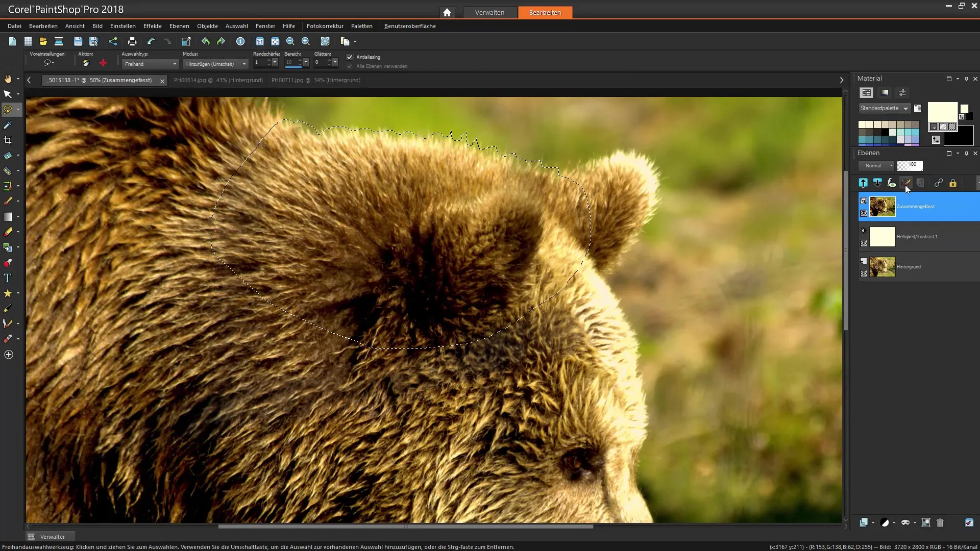Click the layer effects visibility icon
Image resolution: width=980 pixels, height=551 pixels.
[x=891, y=183]
